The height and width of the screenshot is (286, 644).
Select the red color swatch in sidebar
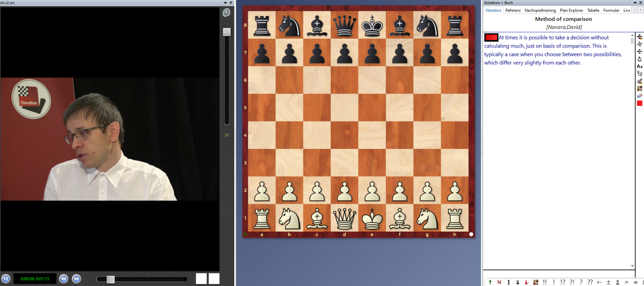pos(640,103)
